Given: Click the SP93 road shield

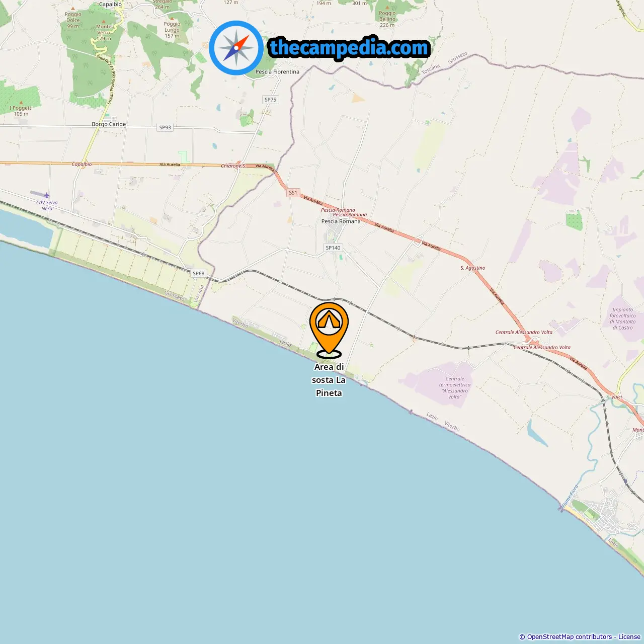Looking at the screenshot, I should point(165,127).
